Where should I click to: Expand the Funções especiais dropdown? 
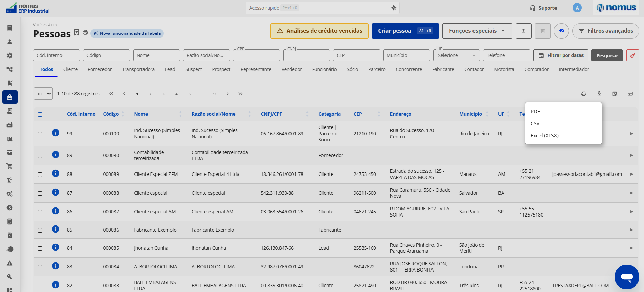tap(477, 31)
